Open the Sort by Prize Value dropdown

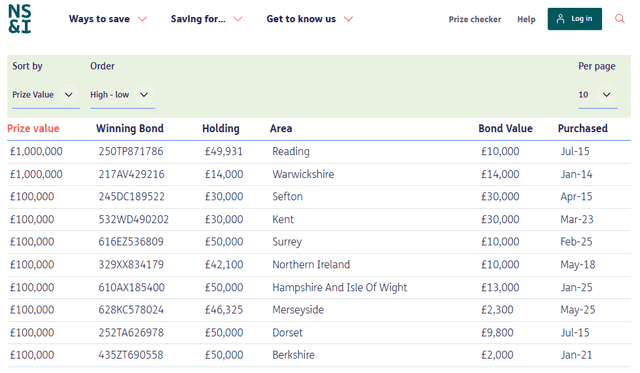coord(46,95)
